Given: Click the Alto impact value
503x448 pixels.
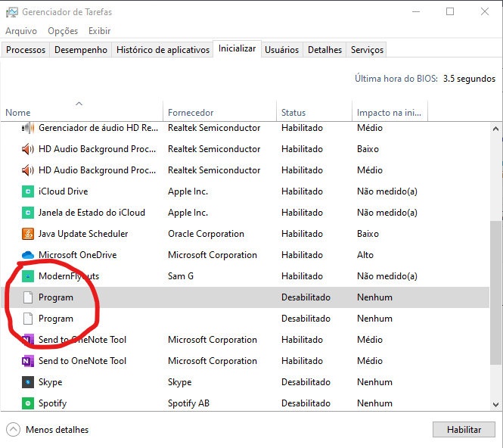Looking at the screenshot, I should click(365, 255).
